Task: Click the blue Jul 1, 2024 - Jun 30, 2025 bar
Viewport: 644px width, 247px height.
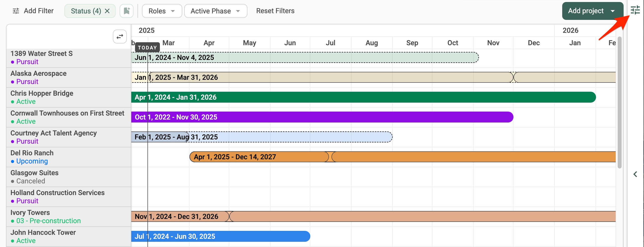Action: pos(221,236)
